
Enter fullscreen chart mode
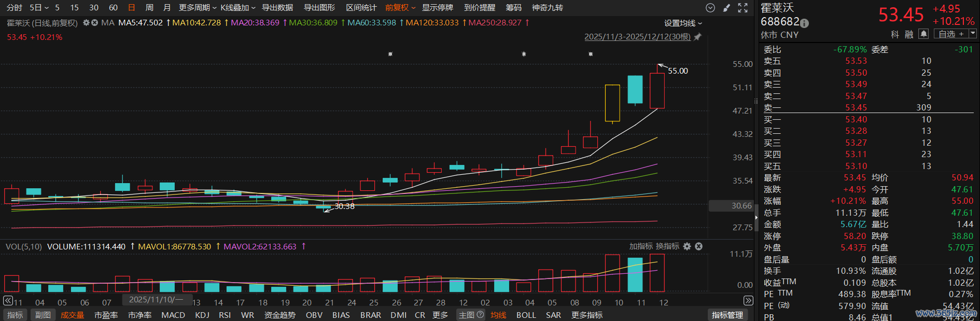point(743,8)
